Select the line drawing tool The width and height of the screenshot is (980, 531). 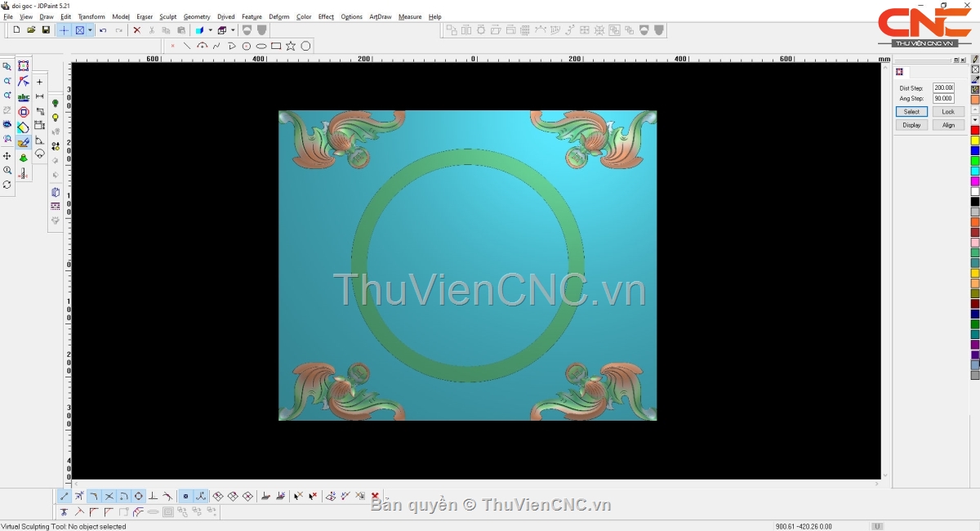(187, 46)
